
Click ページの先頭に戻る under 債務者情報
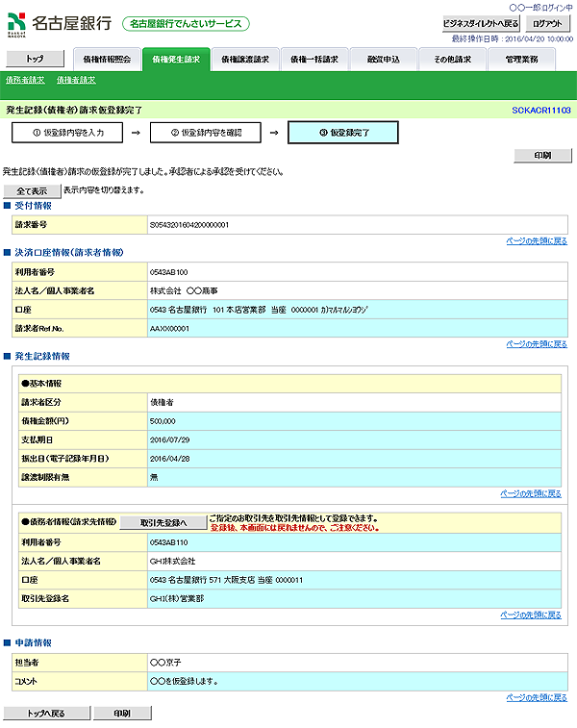(531, 615)
